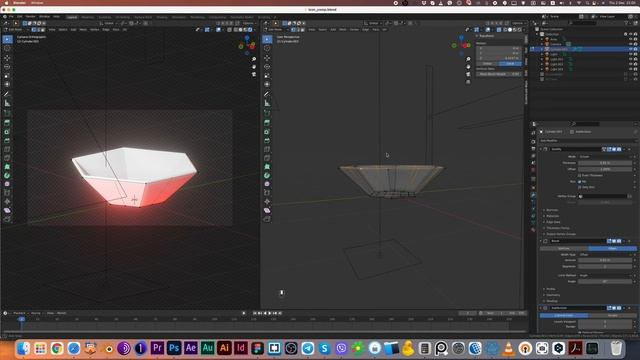Expand the Thickness Clamp subpanel
Viewport: 640px width, 360px height.
pos(557,228)
